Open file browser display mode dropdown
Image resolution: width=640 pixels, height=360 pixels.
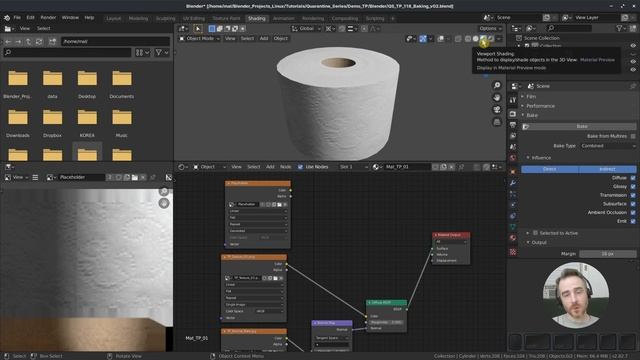pyautogui.click(x=142, y=53)
